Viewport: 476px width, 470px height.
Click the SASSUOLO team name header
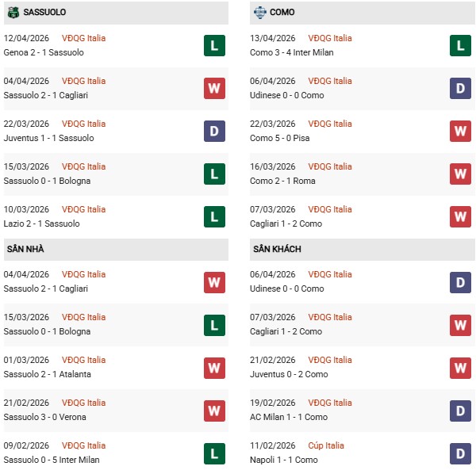click(44, 13)
